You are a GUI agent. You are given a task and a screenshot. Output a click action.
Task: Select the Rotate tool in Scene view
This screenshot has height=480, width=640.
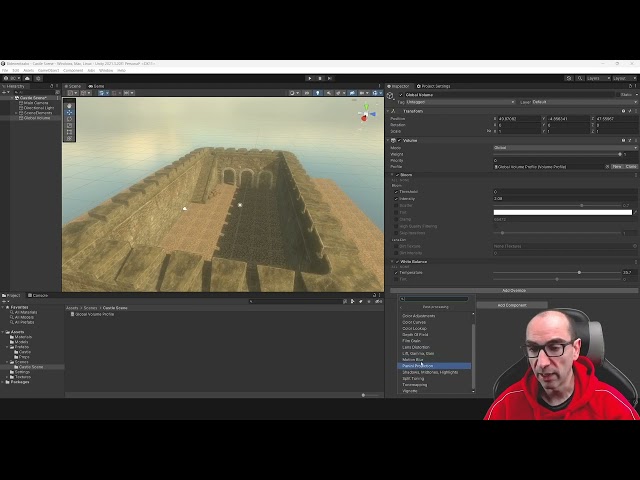[x=69, y=117]
